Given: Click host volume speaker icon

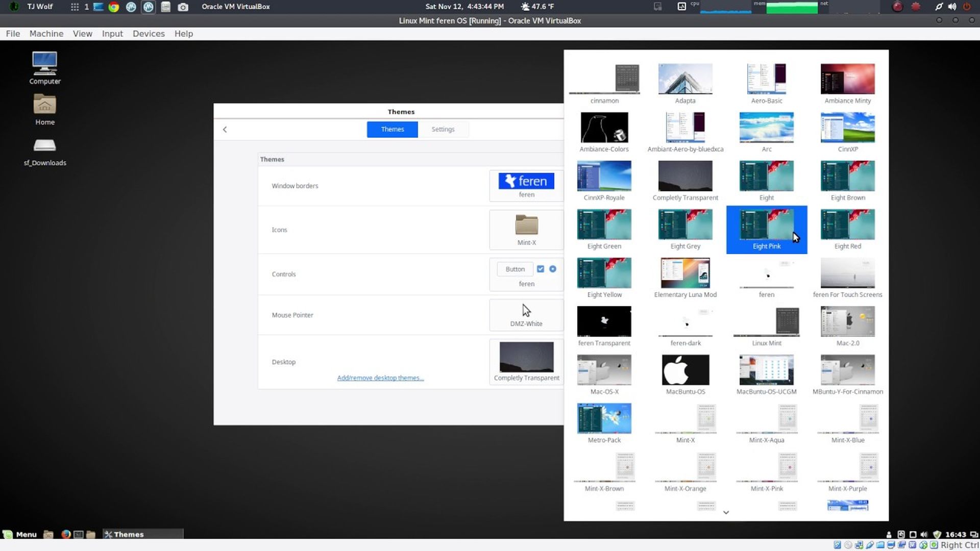Looking at the screenshot, I should click(952, 7).
